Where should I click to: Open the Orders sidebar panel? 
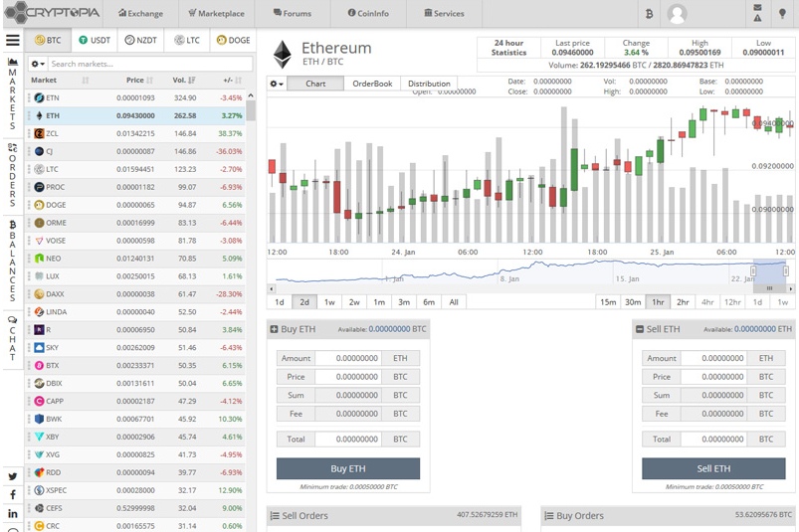pos(13,175)
